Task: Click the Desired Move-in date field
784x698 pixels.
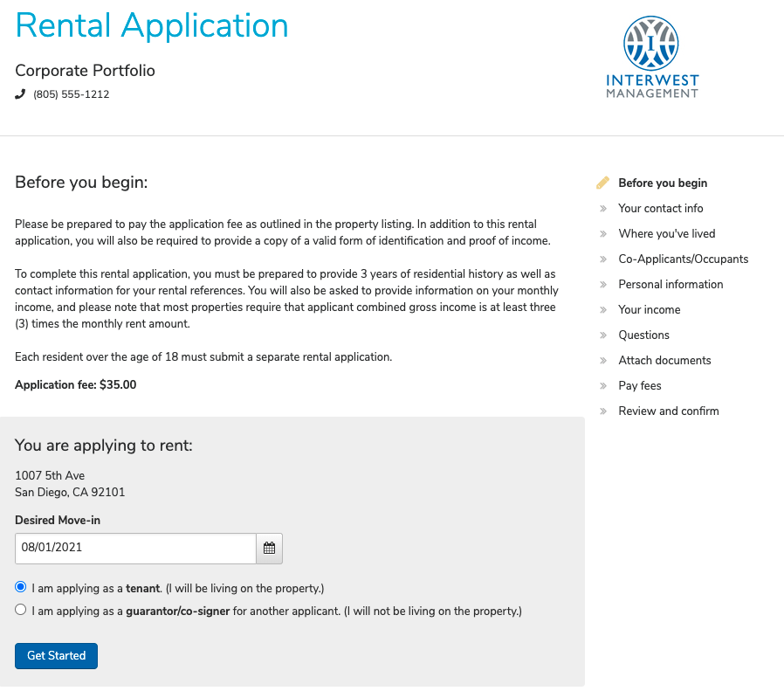Action: (135, 549)
